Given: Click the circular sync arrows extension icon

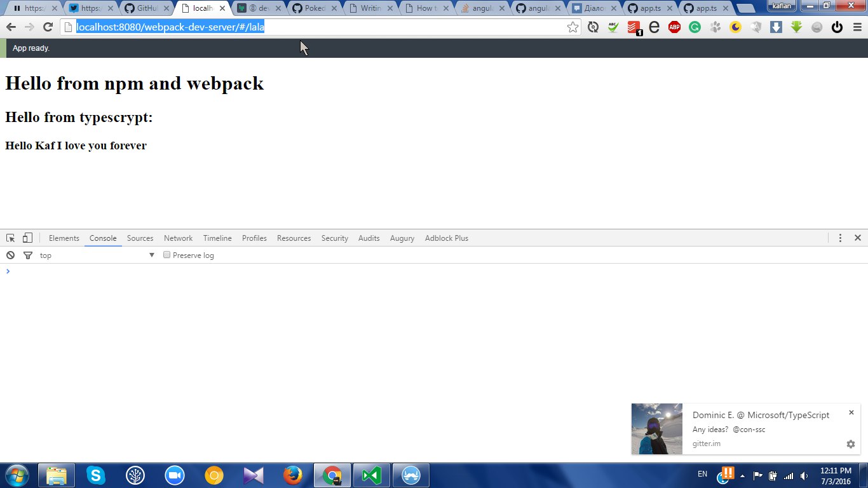Looking at the screenshot, I should pyautogui.click(x=593, y=27).
